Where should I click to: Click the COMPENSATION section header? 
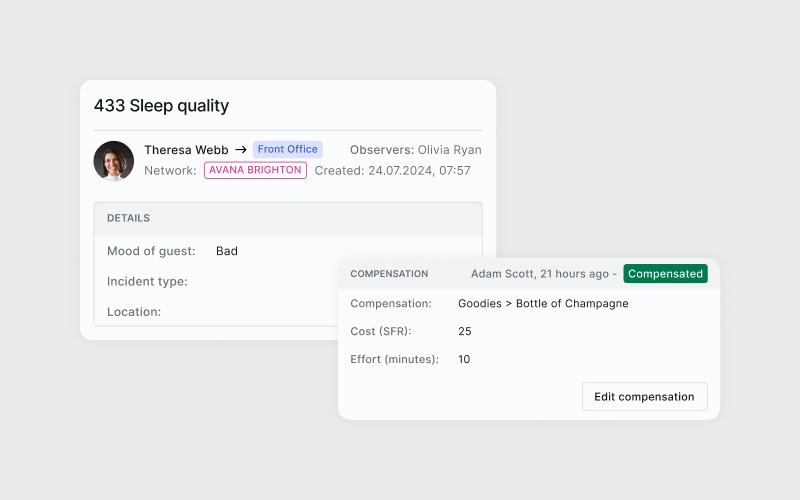pos(389,273)
